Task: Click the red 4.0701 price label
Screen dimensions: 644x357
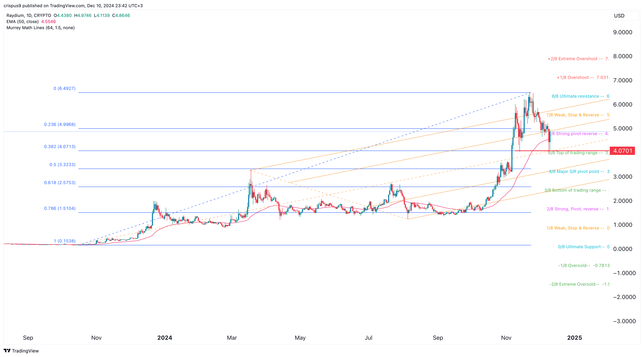Action: (x=622, y=151)
